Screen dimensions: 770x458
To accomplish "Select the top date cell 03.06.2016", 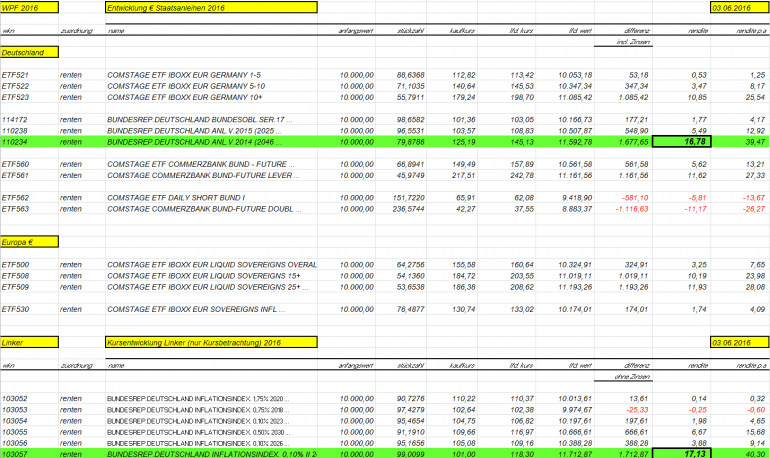I will 740,7.
